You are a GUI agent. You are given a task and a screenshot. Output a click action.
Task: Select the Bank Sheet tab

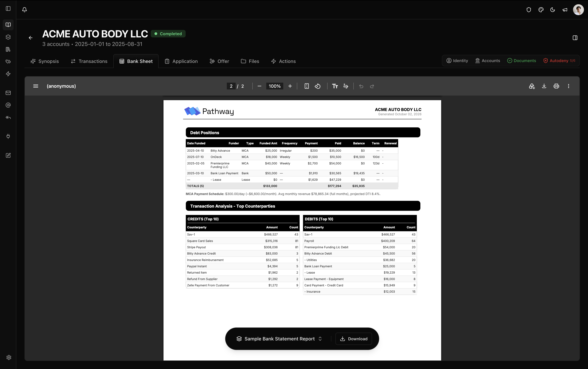[x=136, y=61]
